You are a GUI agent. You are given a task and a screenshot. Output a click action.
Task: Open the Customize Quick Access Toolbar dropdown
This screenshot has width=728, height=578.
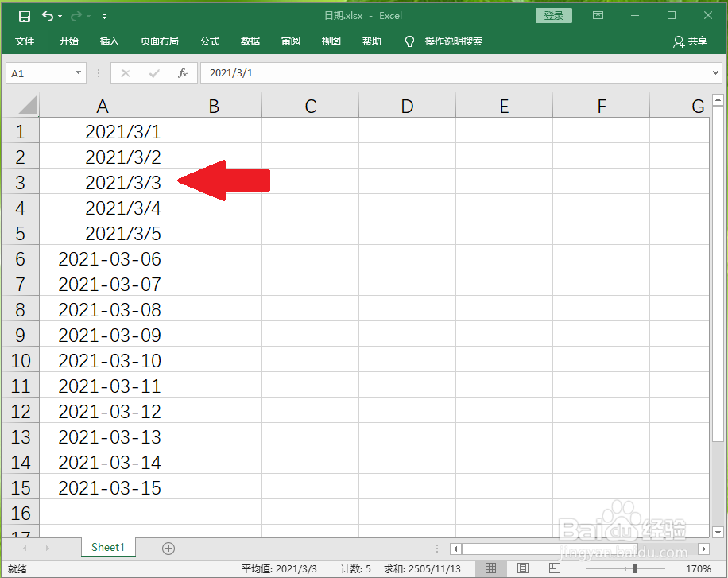click(104, 17)
